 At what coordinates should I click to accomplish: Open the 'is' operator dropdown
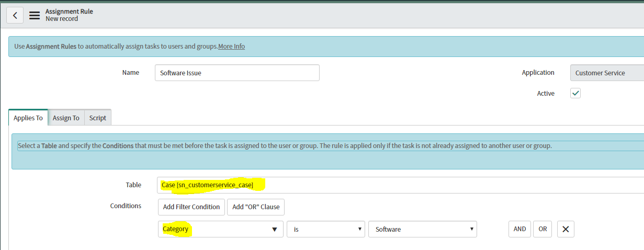tap(325, 229)
